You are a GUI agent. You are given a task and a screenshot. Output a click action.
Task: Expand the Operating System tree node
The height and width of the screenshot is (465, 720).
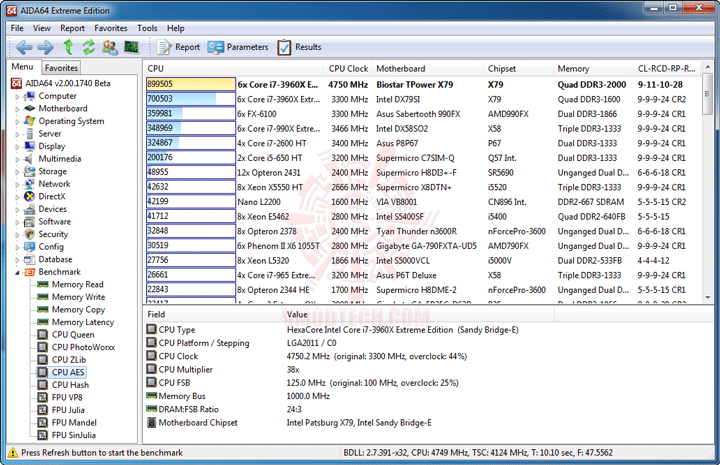17,121
